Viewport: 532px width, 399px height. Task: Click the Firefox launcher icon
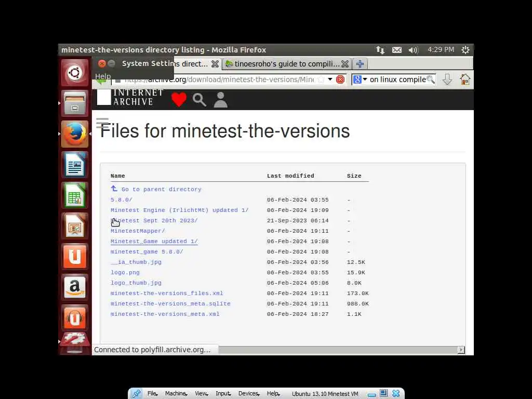coord(75,134)
